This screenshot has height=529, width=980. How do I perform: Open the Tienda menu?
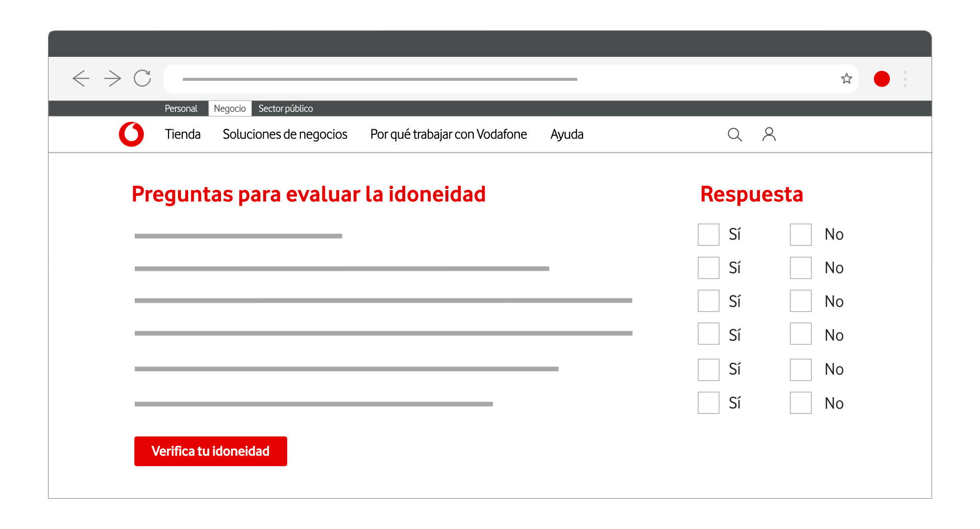click(x=183, y=134)
